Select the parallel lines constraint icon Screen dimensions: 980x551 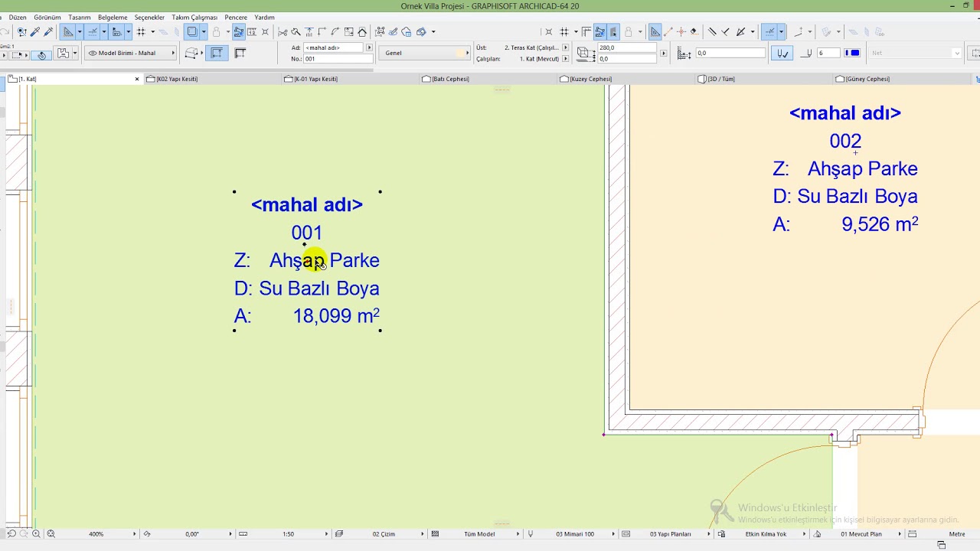tap(712, 31)
